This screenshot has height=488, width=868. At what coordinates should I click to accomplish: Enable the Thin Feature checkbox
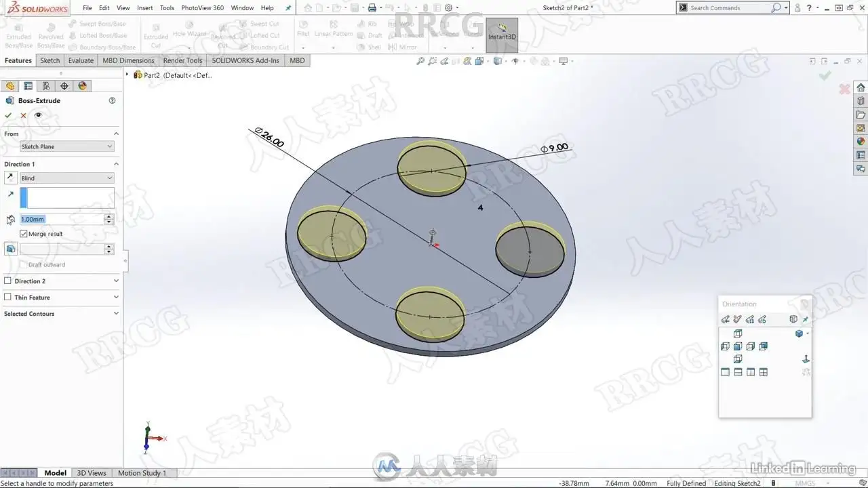8,297
